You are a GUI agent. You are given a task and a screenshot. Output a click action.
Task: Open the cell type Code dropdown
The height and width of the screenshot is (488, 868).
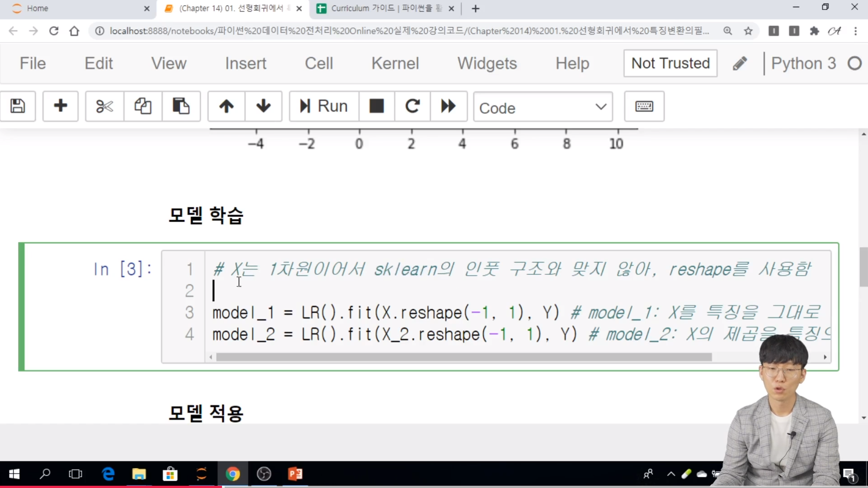click(x=542, y=108)
